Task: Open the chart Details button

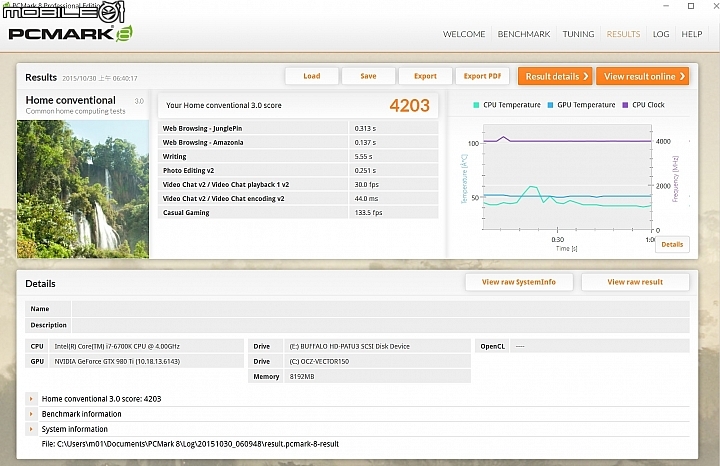Action: coord(672,244)
